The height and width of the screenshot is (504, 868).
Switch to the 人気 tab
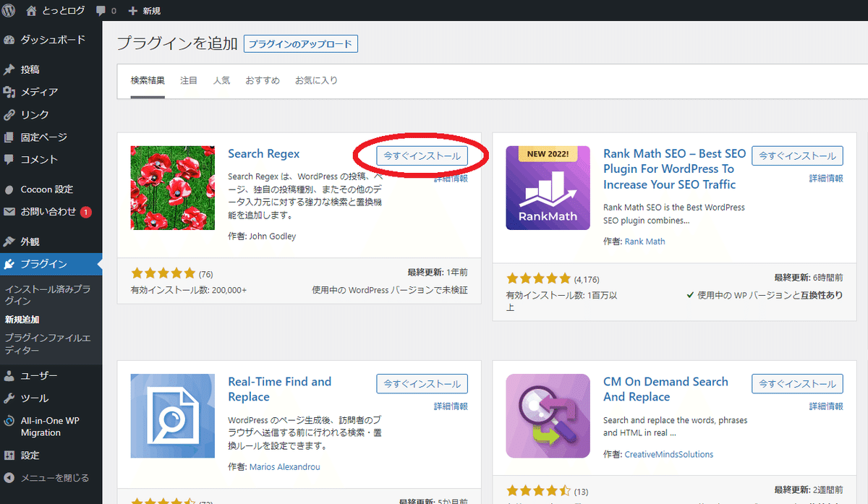tap(222, 80)
